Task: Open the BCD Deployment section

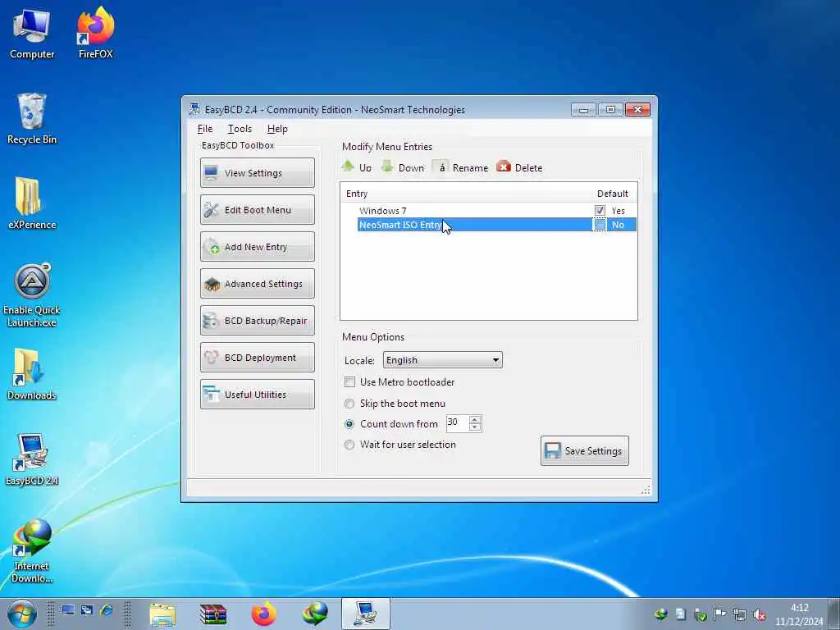Action: [x=257, y=358]
